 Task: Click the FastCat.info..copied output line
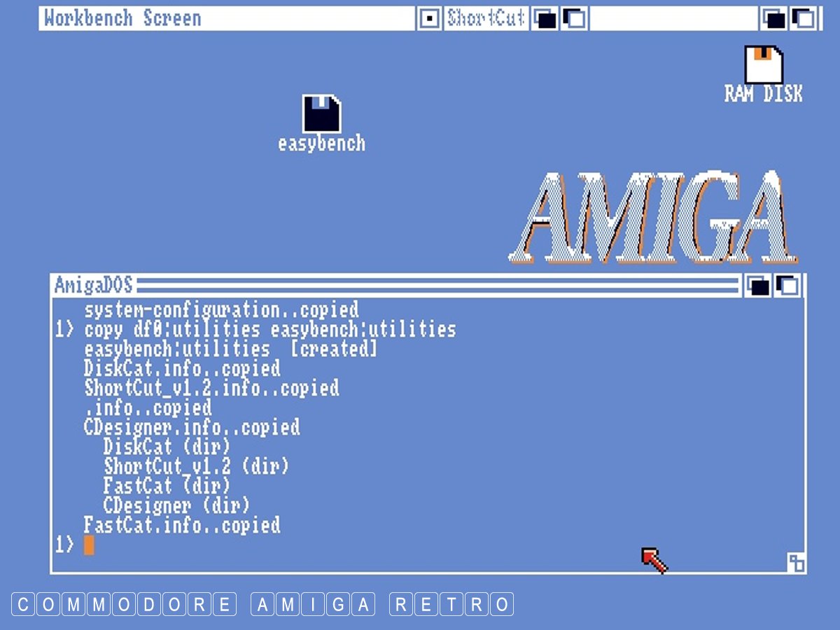(x=182, y=525)
